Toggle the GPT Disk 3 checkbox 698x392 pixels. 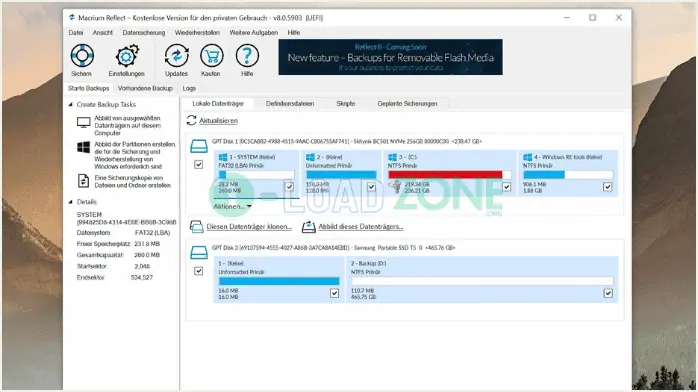tap(199, 271)
